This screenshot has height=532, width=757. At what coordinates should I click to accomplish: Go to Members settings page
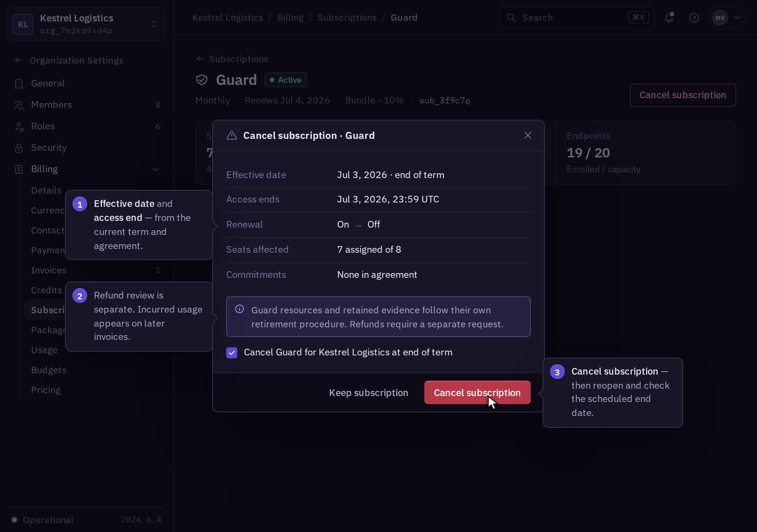pos(87,105)
